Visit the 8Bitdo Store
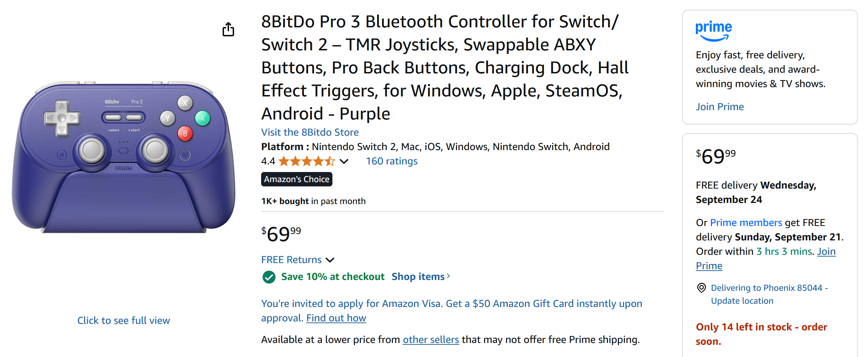The height and width of the screenshot is (357, 868). click(310, 132)
